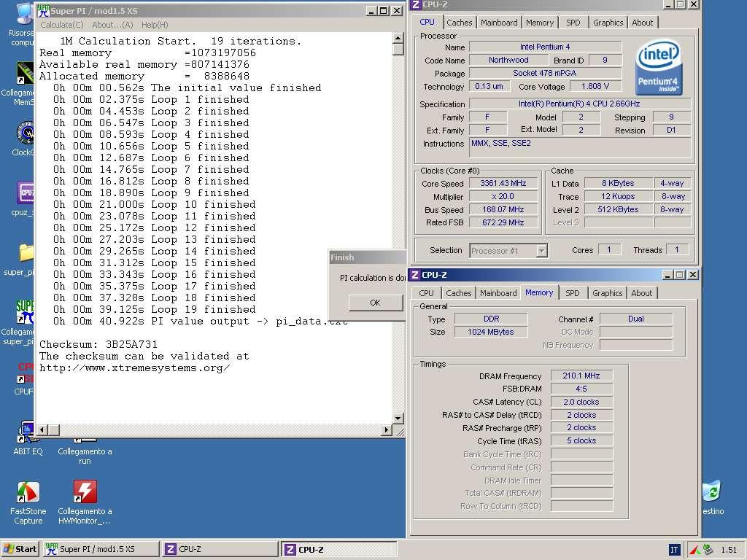Click the Core Speed 3361.43 MHz field

(x=503, y=183)
